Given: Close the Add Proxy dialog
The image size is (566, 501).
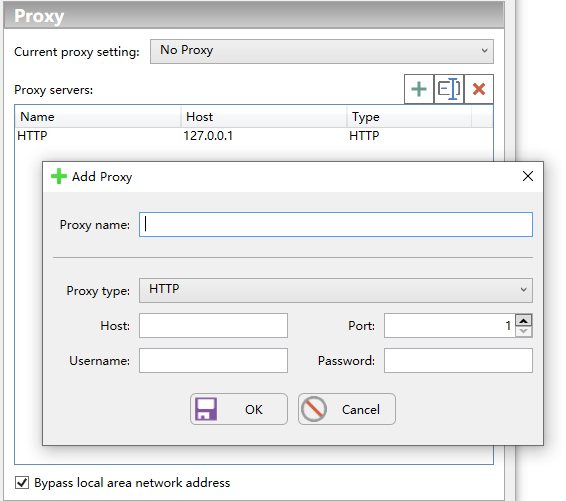Looking at the screenshot, I should [x=528, y=176].
